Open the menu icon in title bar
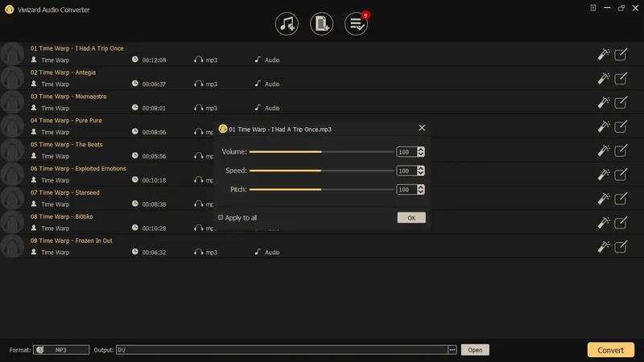The height and width of the screenshot is (362, 644). [x=592, y=8]
